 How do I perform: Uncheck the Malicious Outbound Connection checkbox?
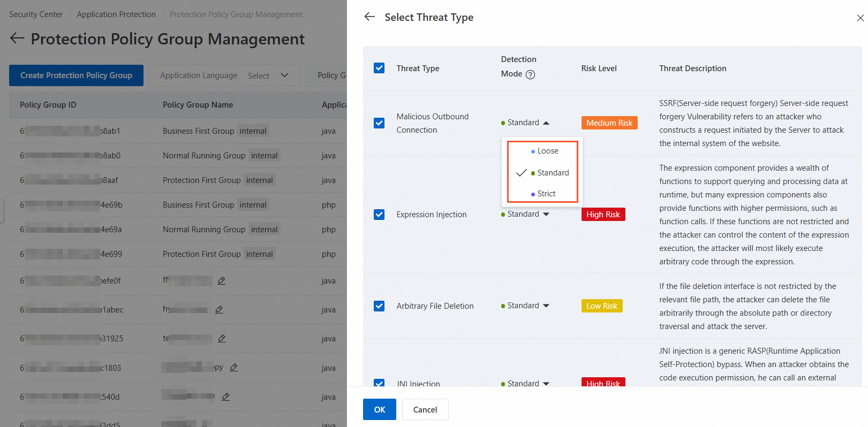tap(379, 123)
